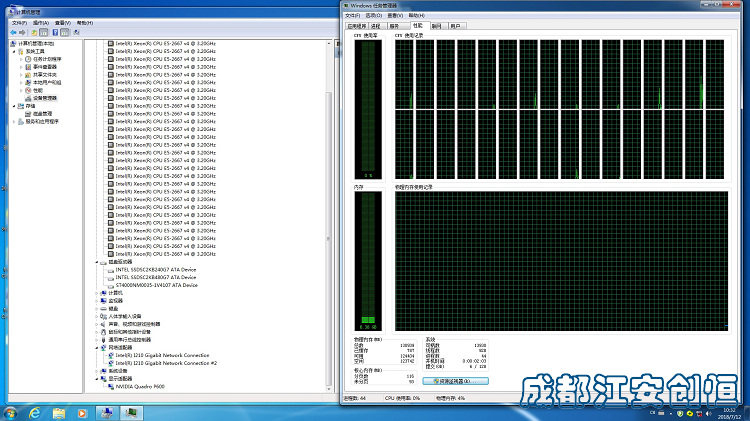Viewport: 750px width, 421px height.
Task: Switch to the Users (用户) tab in Task Manager
Action: tap(455, 26)
